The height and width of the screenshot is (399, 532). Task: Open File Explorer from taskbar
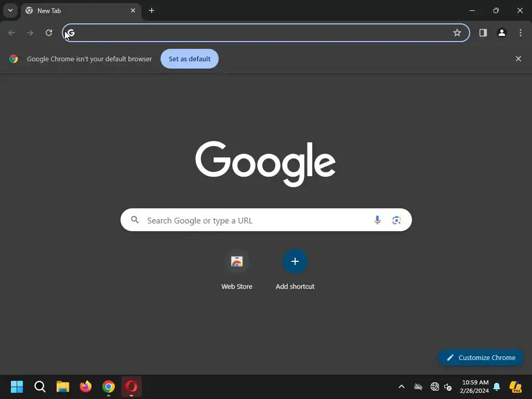[x=63, y=387]
